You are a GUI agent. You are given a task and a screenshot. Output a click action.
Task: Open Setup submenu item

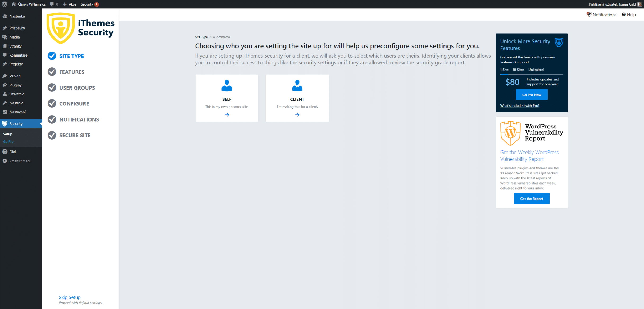click(x=8, y=134)
